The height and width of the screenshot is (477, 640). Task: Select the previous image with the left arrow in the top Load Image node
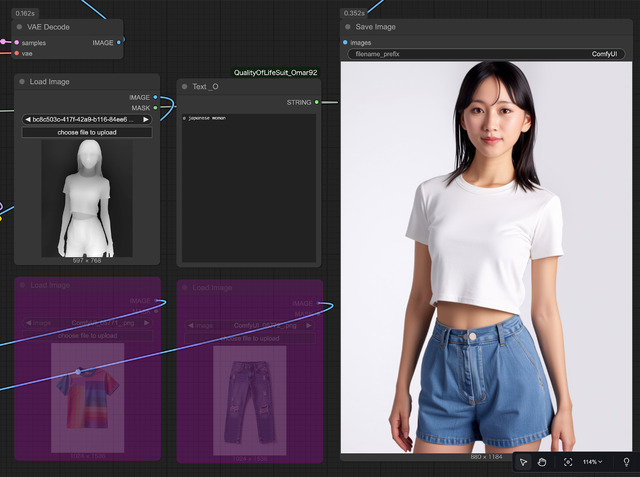[x=27, y=119]
